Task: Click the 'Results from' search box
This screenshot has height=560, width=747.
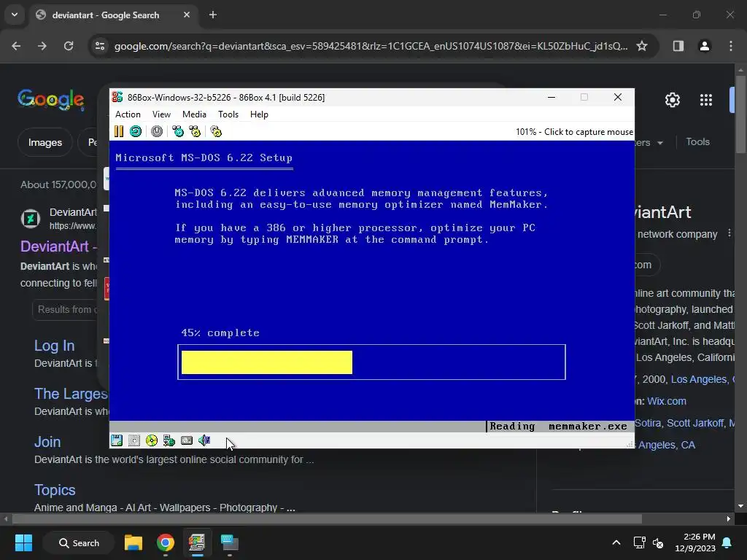Action: (66, 309)
